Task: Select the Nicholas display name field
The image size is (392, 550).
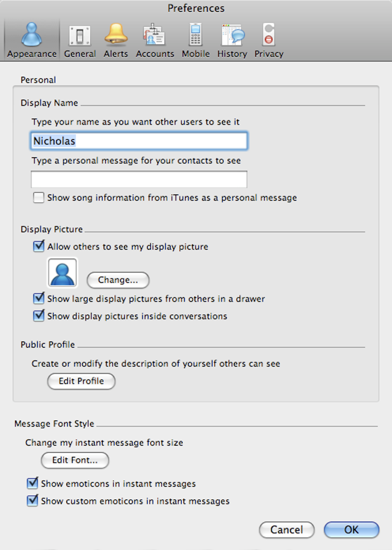Action: tap(139, 140)
